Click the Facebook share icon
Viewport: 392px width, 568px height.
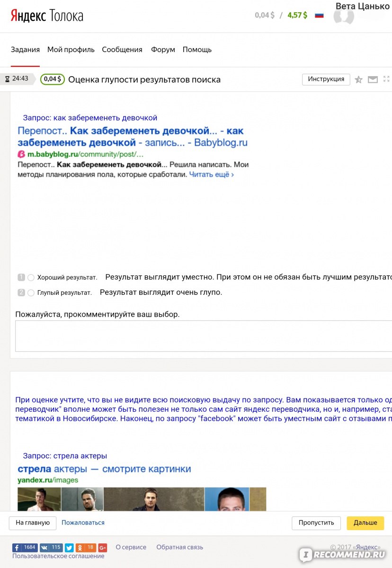(25, 548)
